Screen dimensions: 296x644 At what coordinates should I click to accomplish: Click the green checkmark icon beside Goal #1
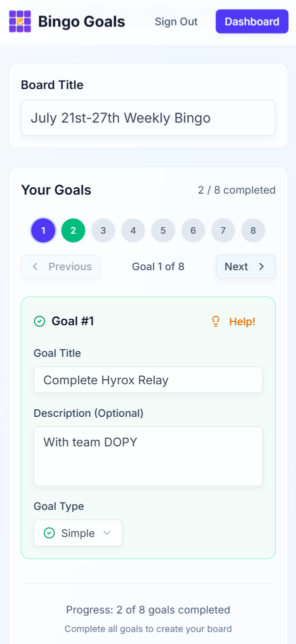point(39,321)
